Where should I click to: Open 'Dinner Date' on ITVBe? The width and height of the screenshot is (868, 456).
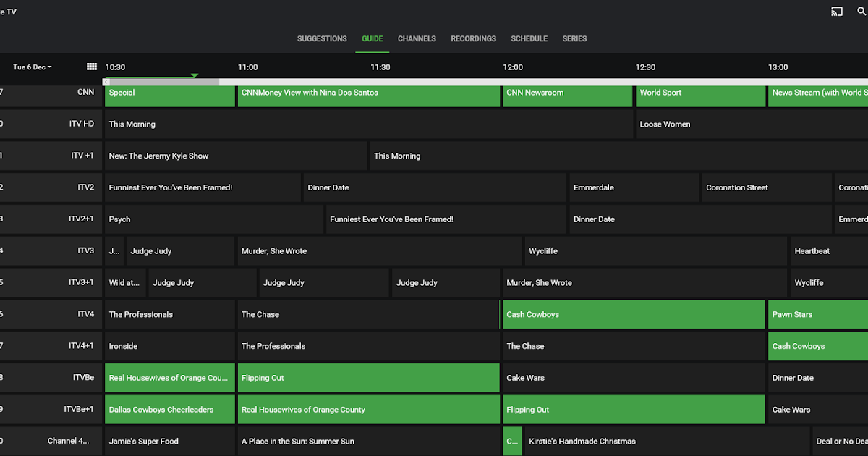click(818, 378)
